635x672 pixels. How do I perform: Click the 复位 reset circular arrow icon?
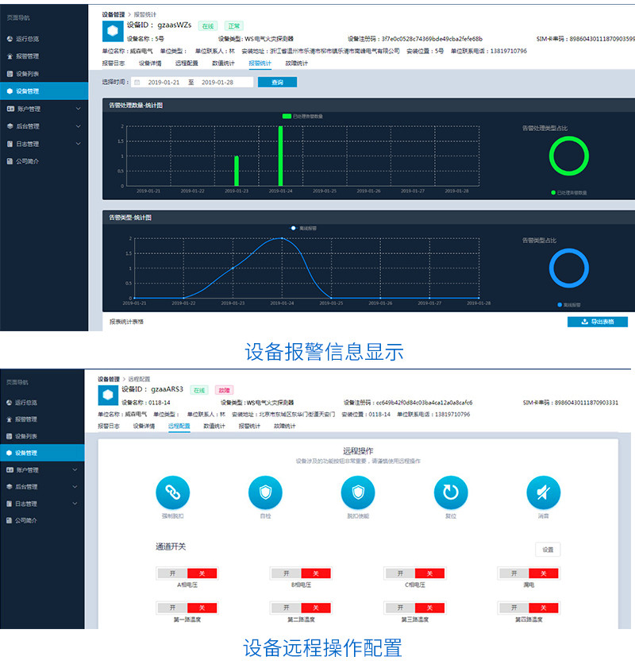451,493
